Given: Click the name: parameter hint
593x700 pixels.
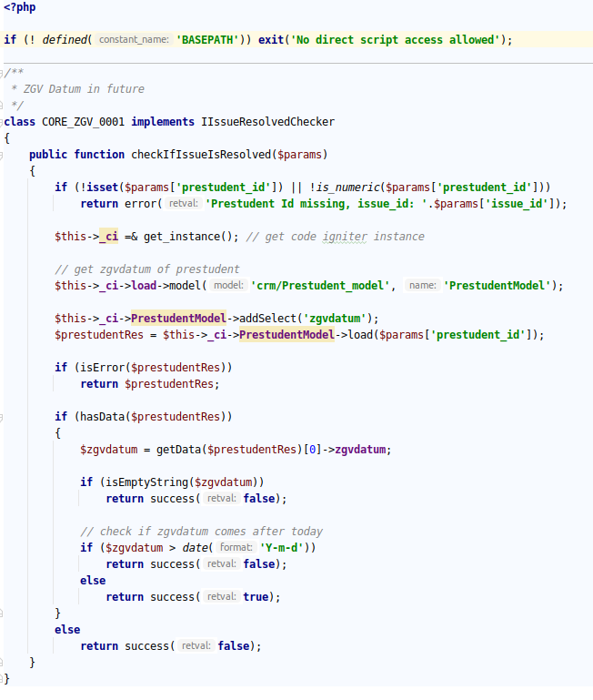Looking at the screenshot, I should click(422, 286).
